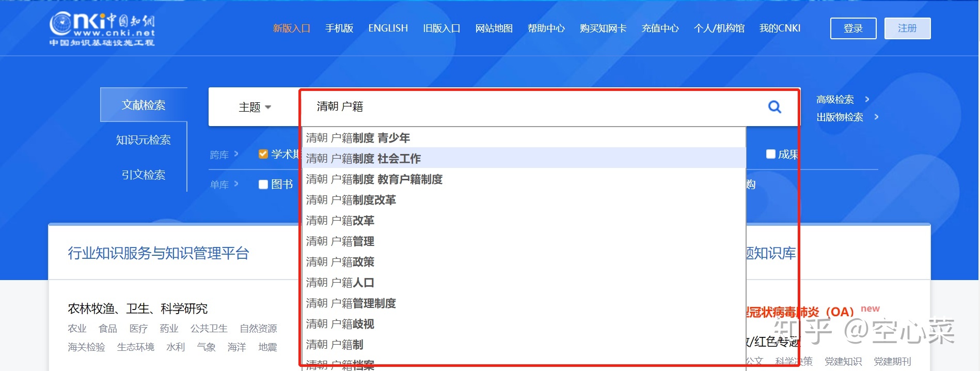Open 党建知识 link

click(843, 362)
